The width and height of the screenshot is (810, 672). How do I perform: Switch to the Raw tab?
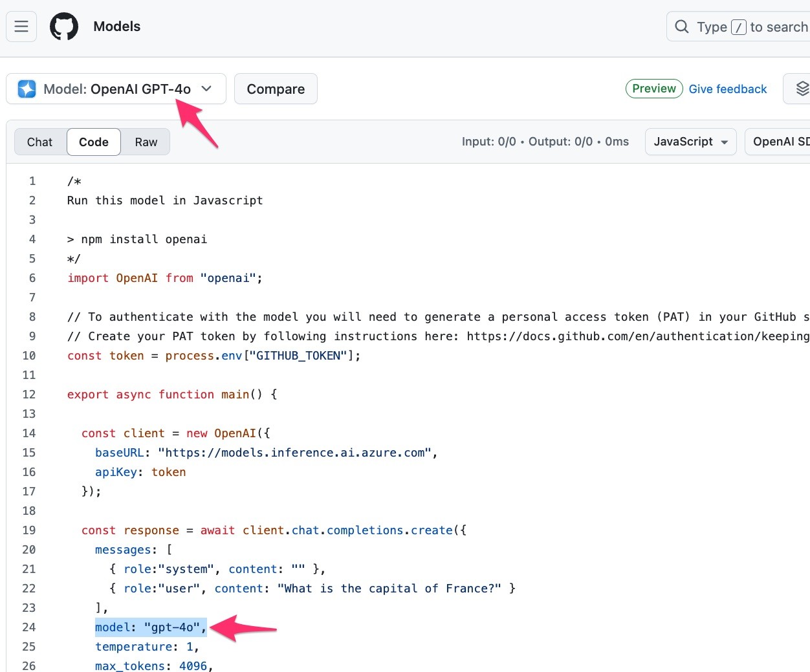146,142
